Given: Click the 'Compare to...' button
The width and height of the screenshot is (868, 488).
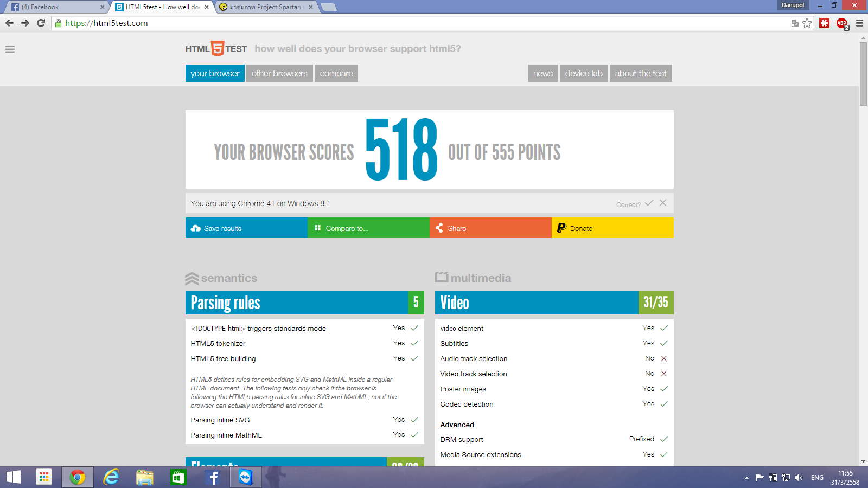Looking at the screenshot, I should [x=368, y=228].
